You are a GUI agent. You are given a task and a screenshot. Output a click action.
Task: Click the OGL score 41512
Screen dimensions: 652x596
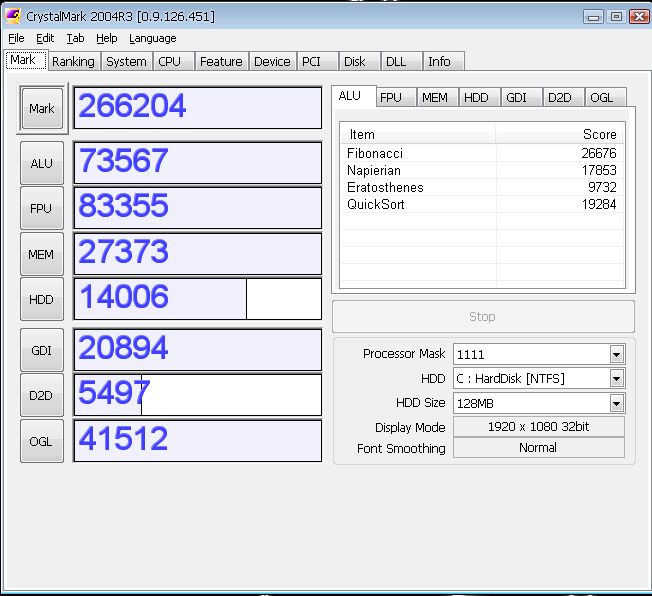click(198, 441)
